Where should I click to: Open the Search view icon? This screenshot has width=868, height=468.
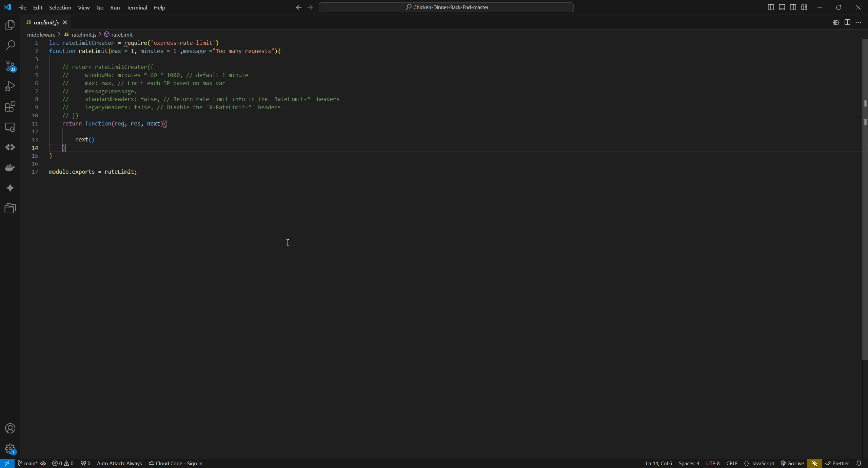click(x=10, y=45)
